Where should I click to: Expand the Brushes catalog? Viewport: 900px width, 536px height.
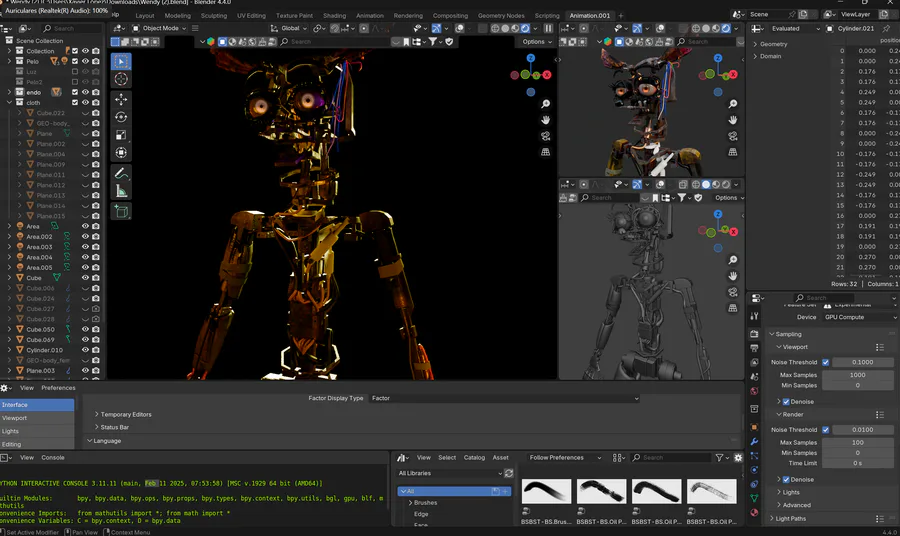click(x=410, y=503)
